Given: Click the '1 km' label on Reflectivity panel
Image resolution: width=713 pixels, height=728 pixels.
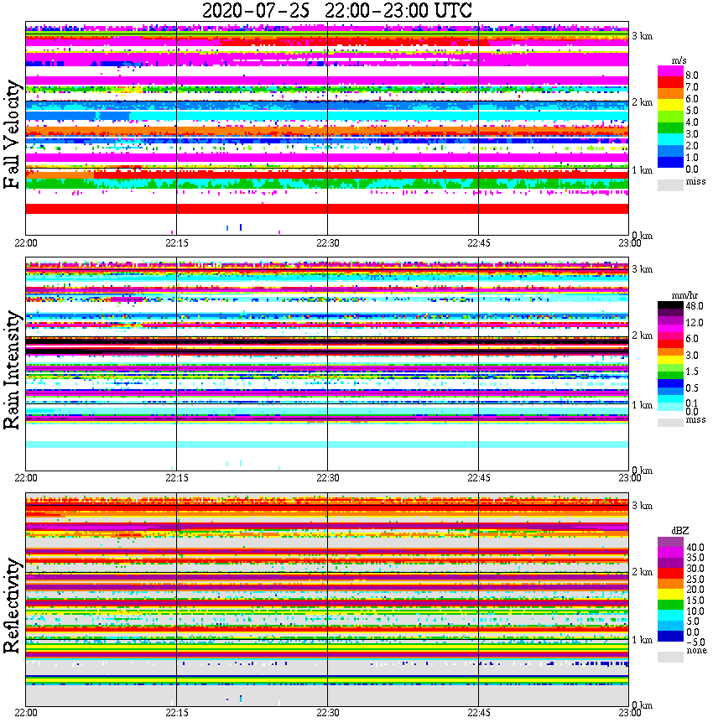Looking at the screenshot, I should point(642,640).
